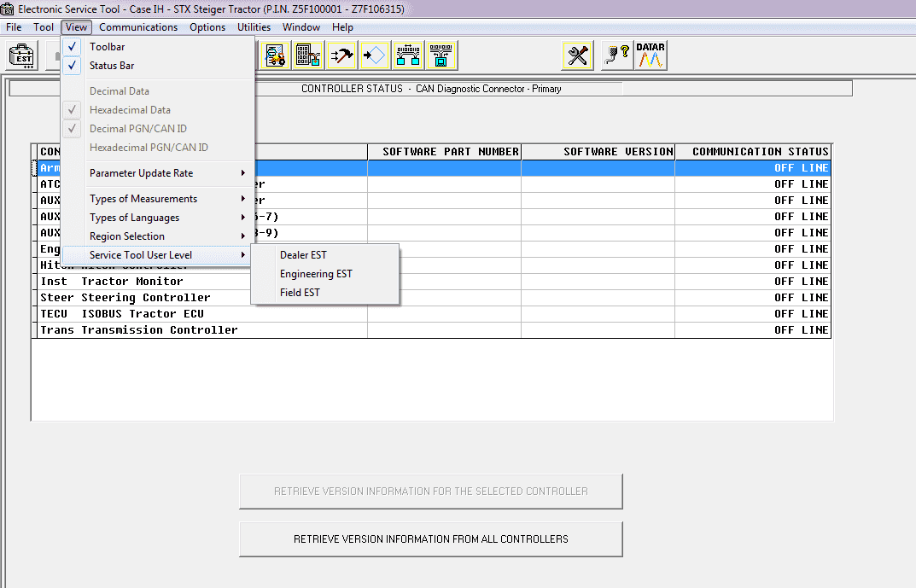The width and height of the screenshot is (916, 588).
Task: Open the File menu
Action: point(14,26)
